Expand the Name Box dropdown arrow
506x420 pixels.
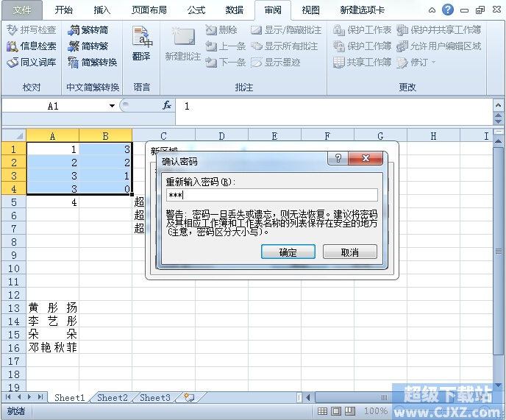point(112,106)
